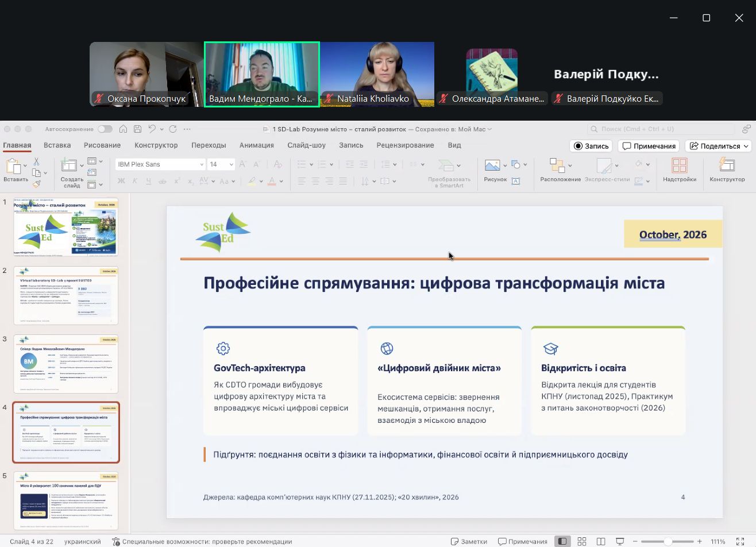
Task: Fit slide to window icon
Action: point(740,541)
